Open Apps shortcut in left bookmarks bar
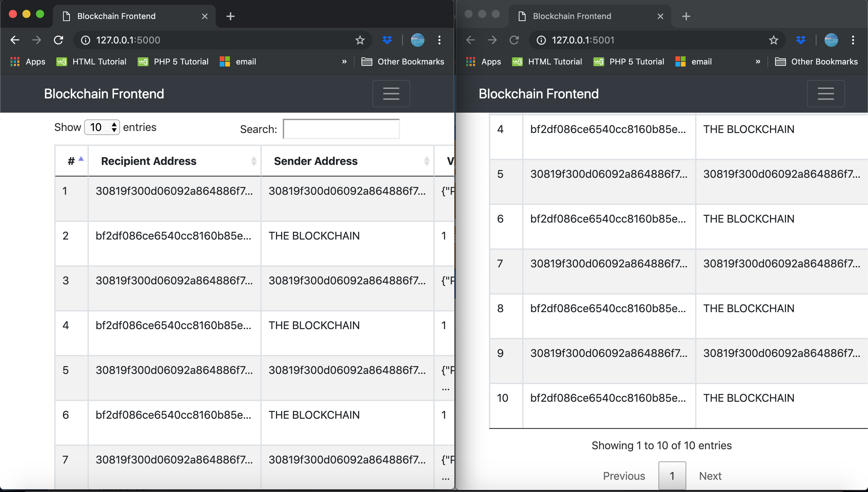868x492 pixels. [x=28, y=62]
